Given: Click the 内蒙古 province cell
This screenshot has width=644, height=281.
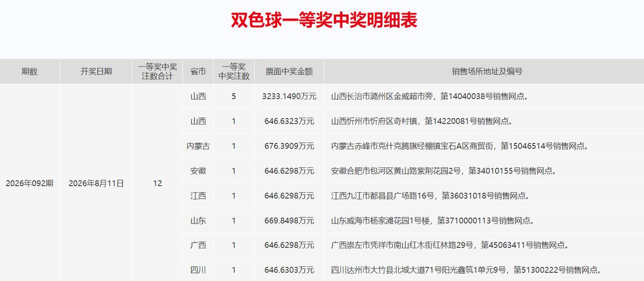Looking at the screenshot, I should point(198,146).
